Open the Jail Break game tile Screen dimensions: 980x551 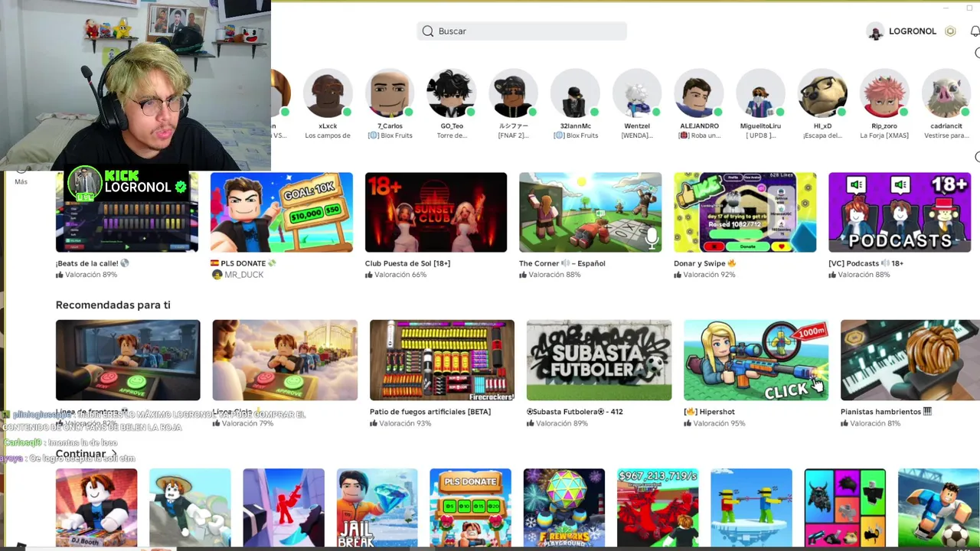(x=377, y=508)
